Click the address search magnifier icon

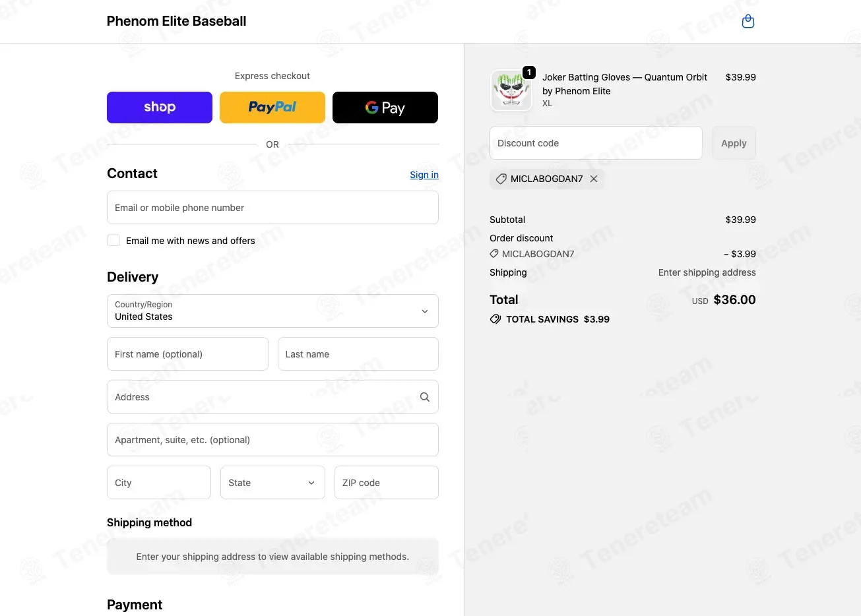point(425,397)
